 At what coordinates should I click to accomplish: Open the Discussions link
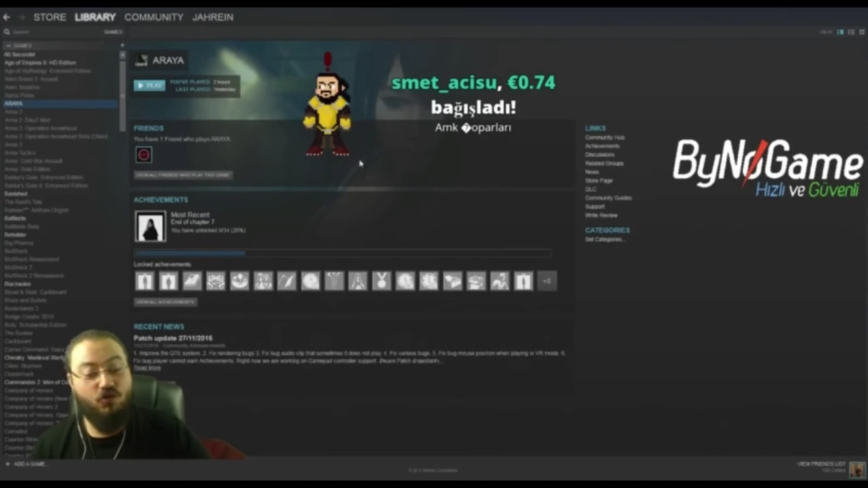coord(599,155)
